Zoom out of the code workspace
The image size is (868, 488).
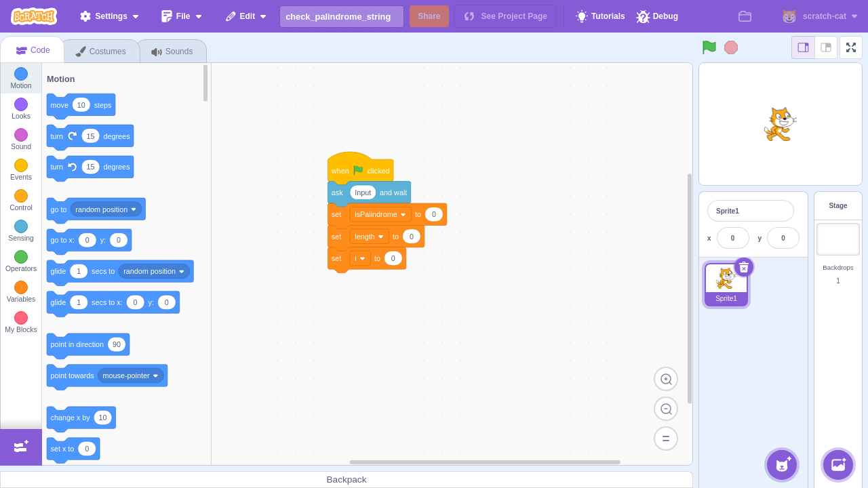click(x=666, y=409)
